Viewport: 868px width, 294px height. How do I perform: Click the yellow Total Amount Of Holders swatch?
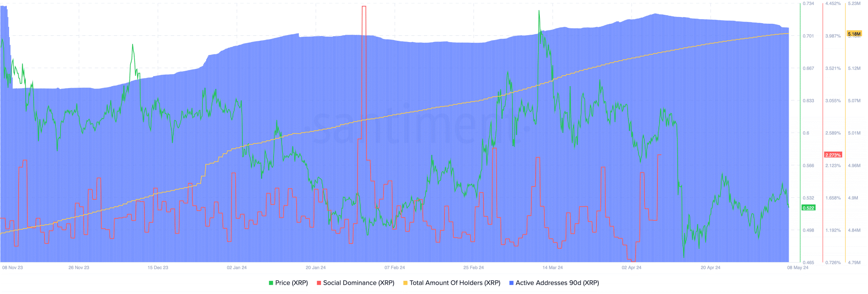pyautogui.click(x=405, y=283)
